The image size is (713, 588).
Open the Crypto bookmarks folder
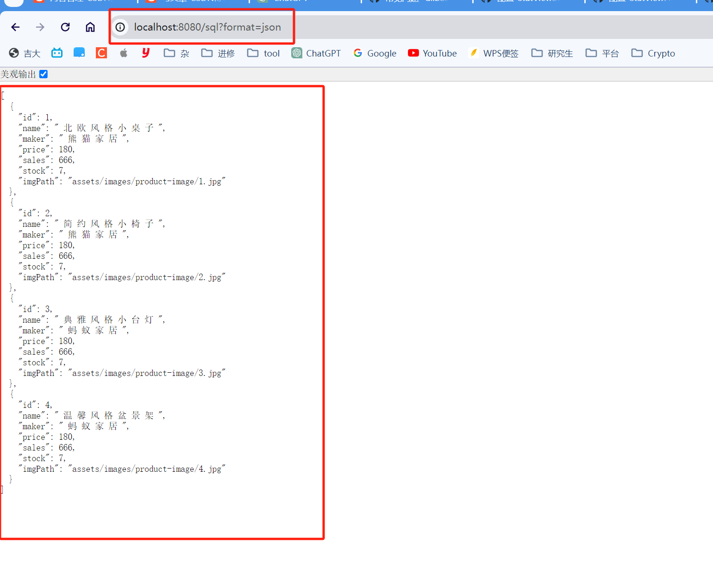(653, 53)
